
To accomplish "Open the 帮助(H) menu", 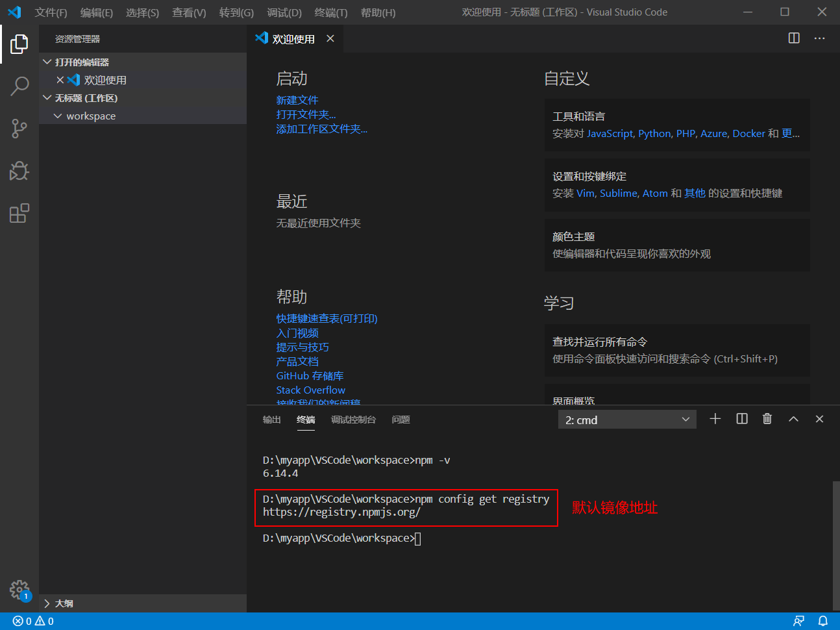I will 378,12.
